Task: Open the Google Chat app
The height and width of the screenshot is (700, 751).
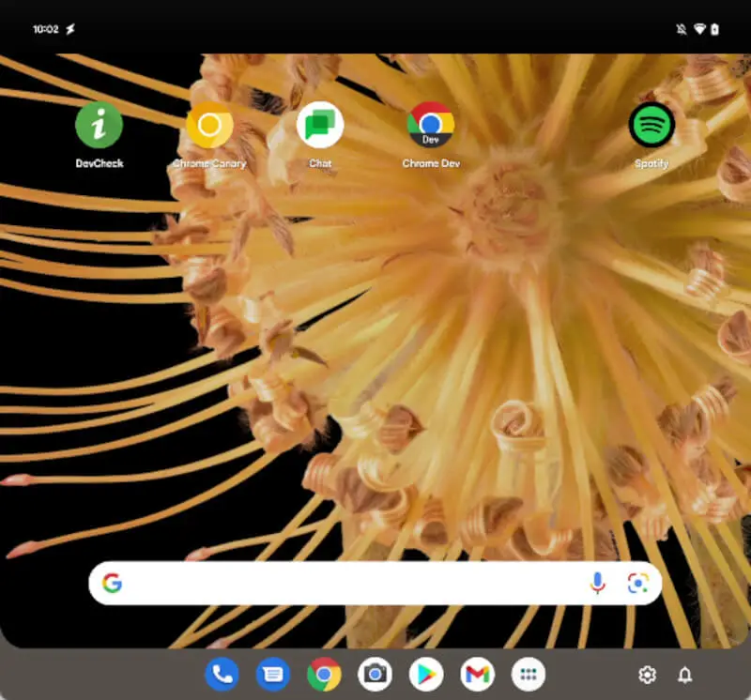Action: [x=320, y=123]
